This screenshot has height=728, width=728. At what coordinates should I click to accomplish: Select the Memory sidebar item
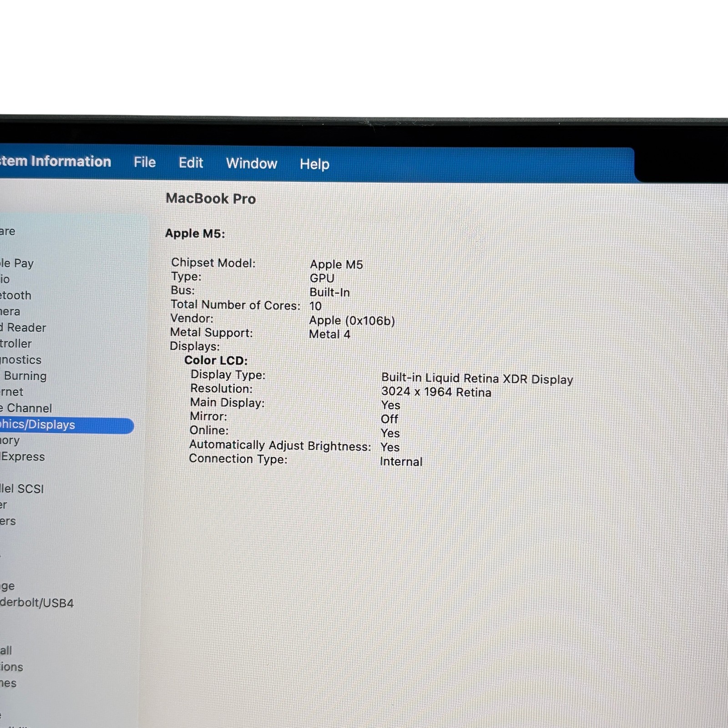(x=10, y=441)
